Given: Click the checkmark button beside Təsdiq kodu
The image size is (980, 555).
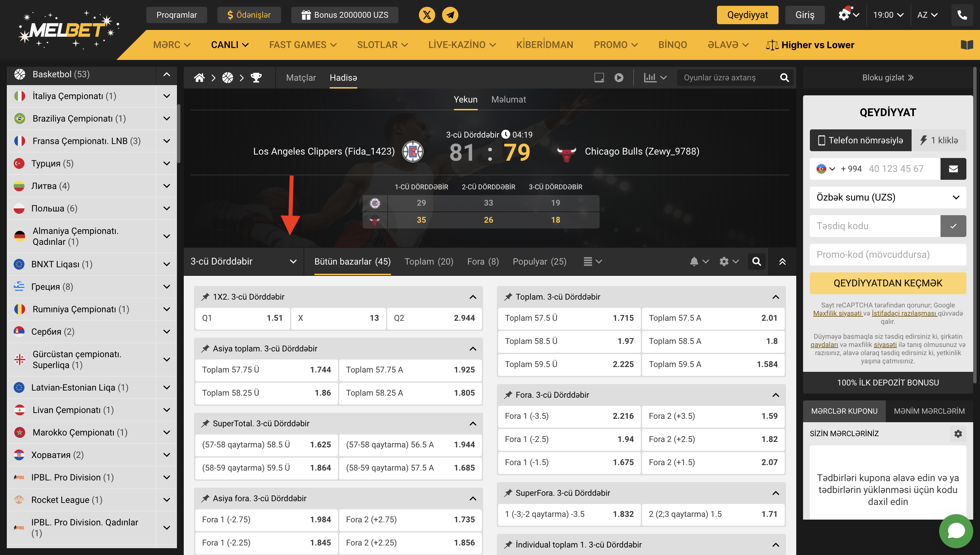Looking at the screenshot, I should (x=953, y=226).
